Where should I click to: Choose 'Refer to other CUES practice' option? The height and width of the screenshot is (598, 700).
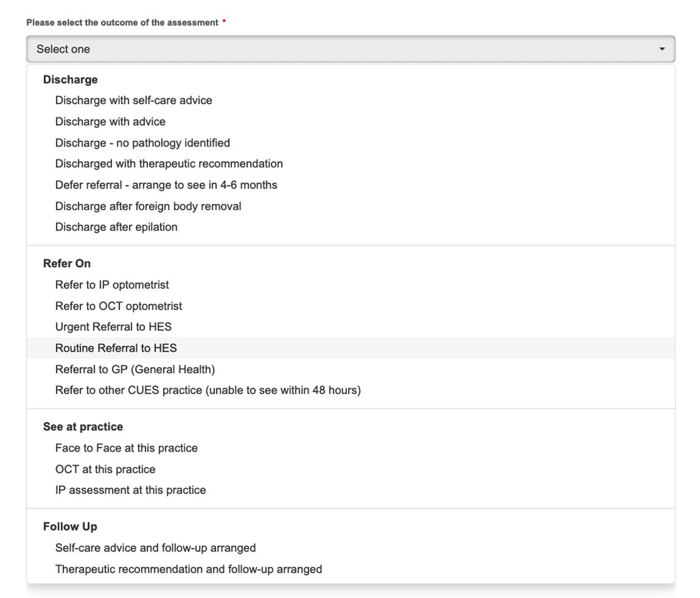[x=350, y=391]
